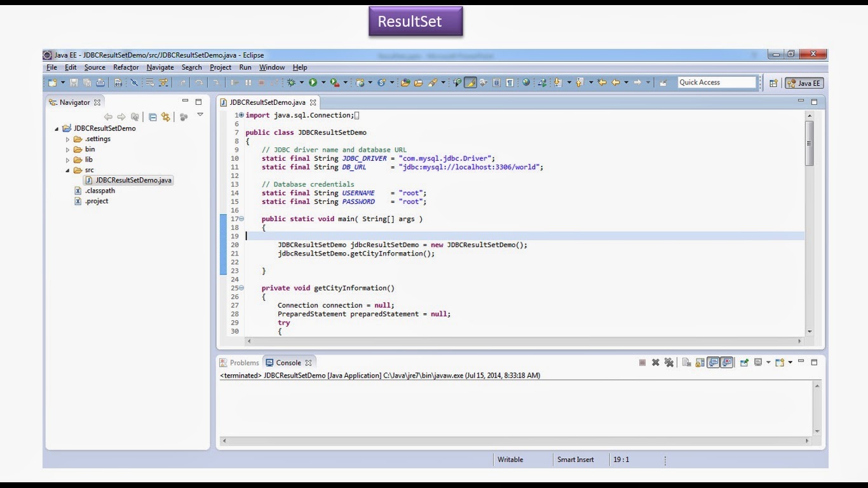The width and height of the screenshot is (868, 488).
Task: Click the Save icon in the toolbar
Action: pyautogui.click(x=74, y=83)
